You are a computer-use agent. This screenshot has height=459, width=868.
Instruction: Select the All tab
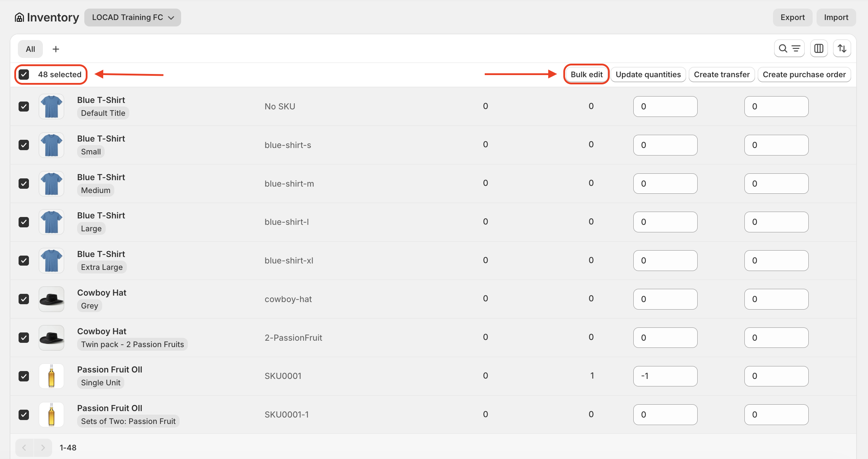(x=30, y=49)
